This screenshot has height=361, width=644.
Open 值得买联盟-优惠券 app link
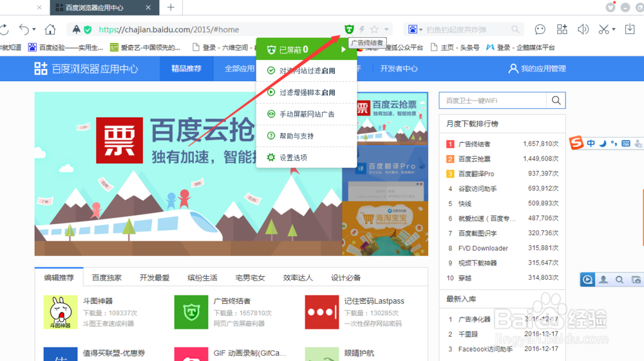point(114,353)
